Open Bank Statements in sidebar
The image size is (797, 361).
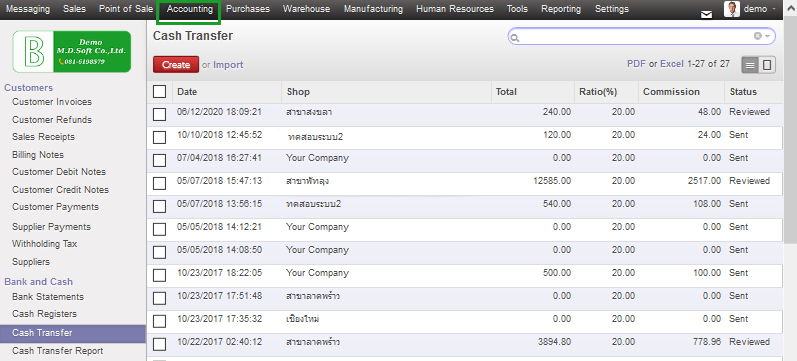pos(48,296)
